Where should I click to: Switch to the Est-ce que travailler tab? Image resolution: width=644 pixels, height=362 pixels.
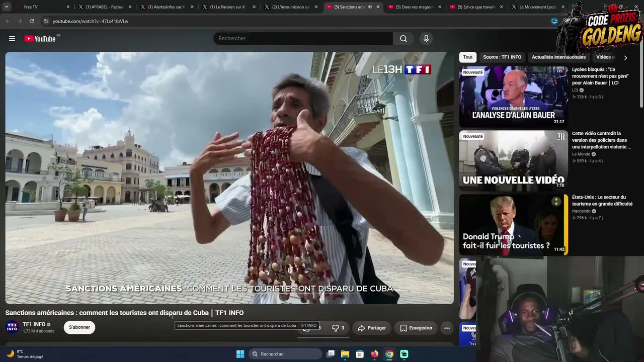476,7
